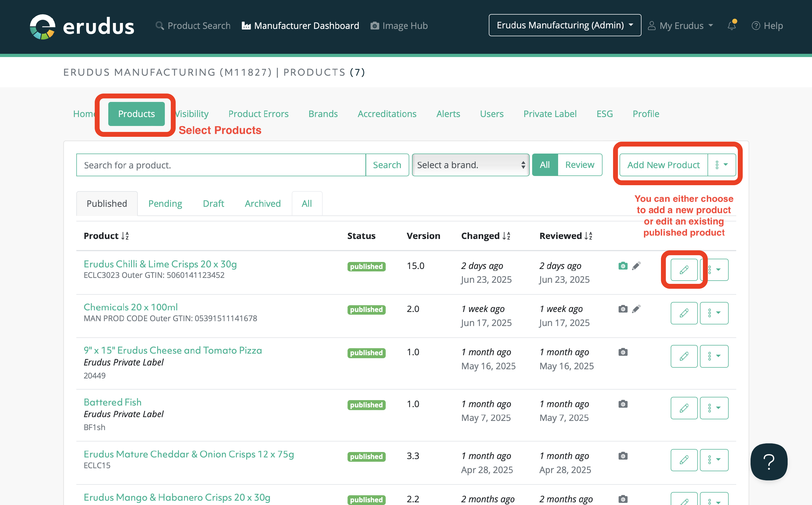The width and height of the screenshot is (812, 505).
Task: Open the Product Errors tab
Action: 258,114
